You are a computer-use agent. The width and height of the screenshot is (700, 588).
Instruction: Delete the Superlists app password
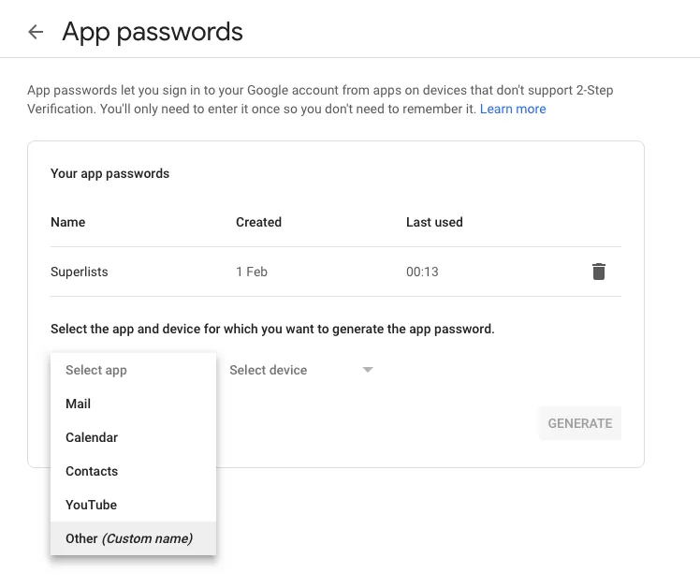click(x=599, y=272)
